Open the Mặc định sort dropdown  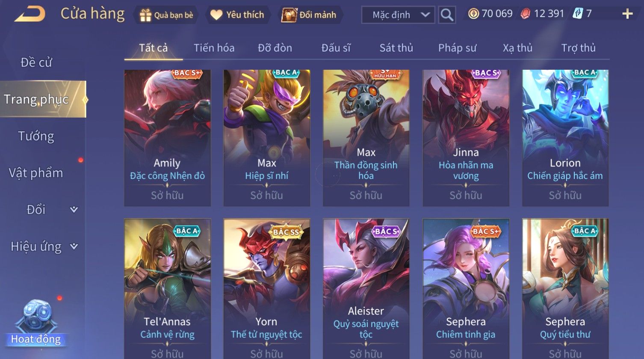point(398,15)
